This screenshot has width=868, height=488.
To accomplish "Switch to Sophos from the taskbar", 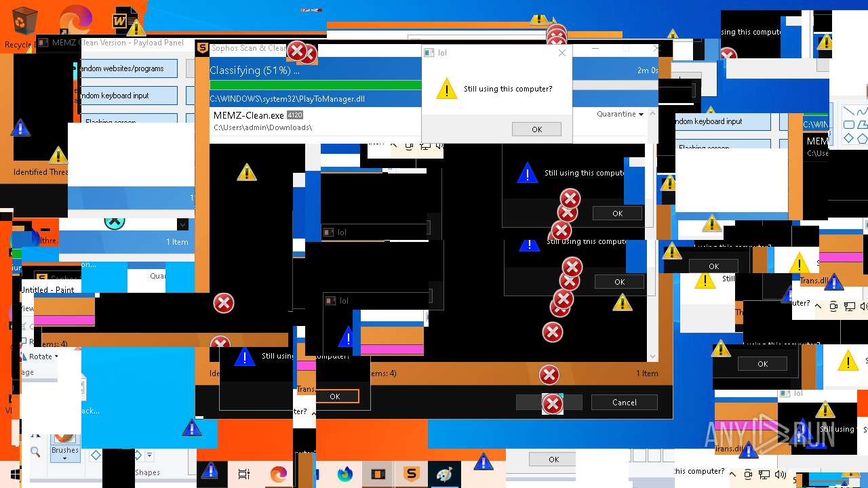I will tap(411, 475).
